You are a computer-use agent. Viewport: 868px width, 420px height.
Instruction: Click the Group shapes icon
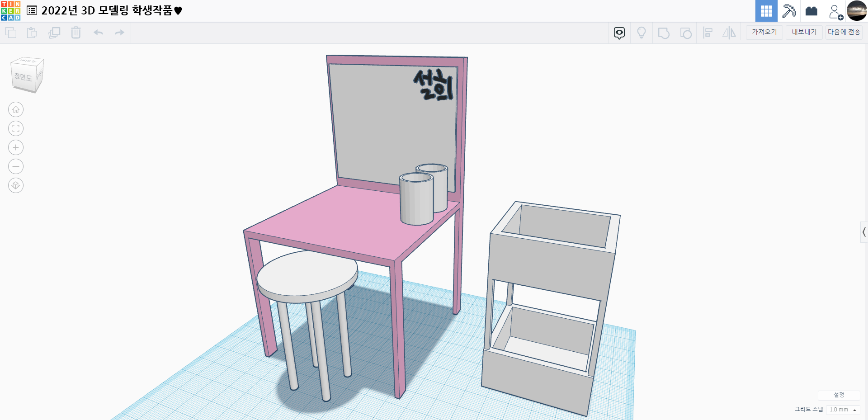tap(664, 33)
